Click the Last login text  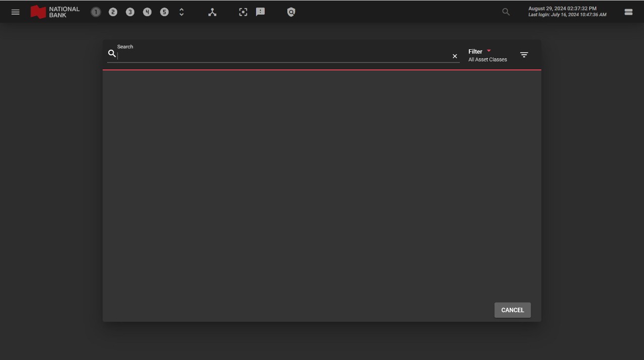567,15
